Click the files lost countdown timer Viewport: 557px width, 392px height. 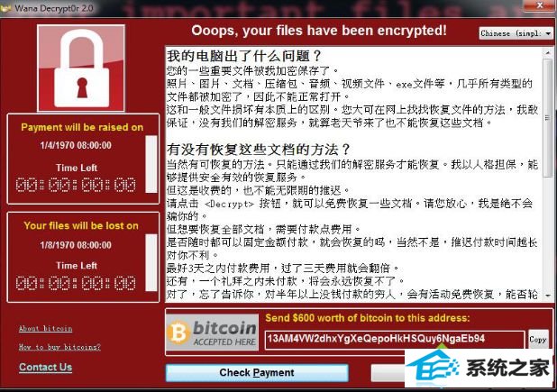coord(76,283)
